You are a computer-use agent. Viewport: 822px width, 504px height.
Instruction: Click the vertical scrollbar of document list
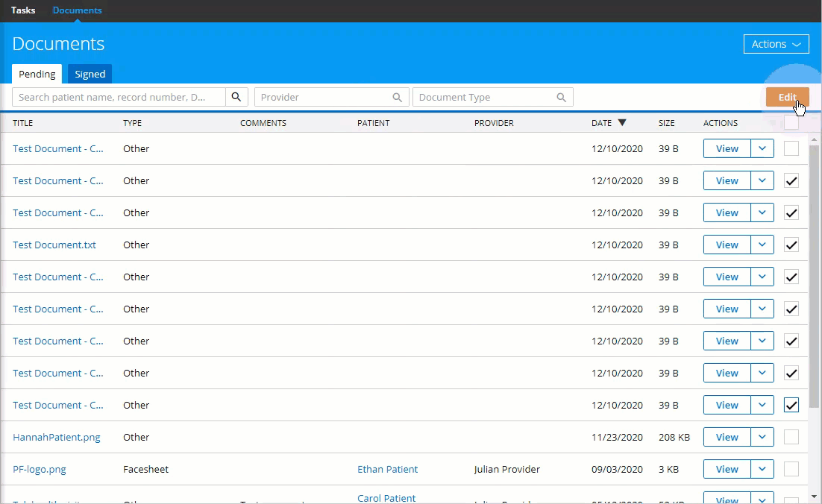pos(815,298)
